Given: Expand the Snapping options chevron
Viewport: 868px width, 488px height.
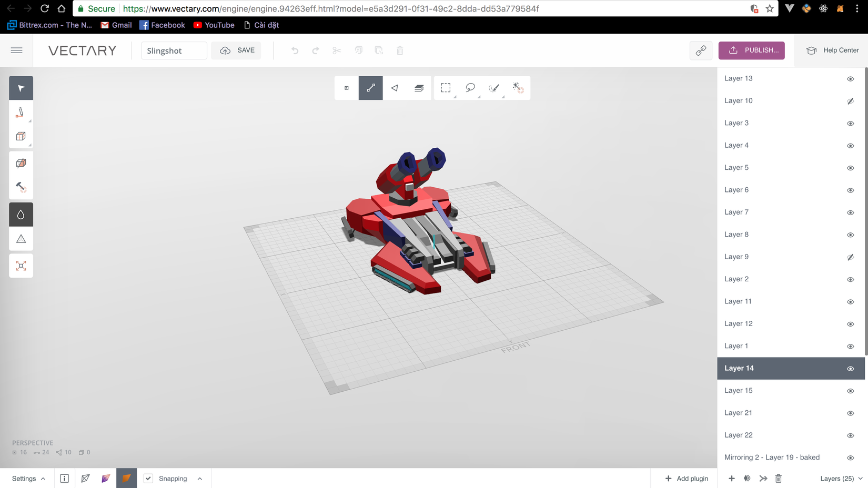Looking at the screenshot, I should tap(199, 479).
